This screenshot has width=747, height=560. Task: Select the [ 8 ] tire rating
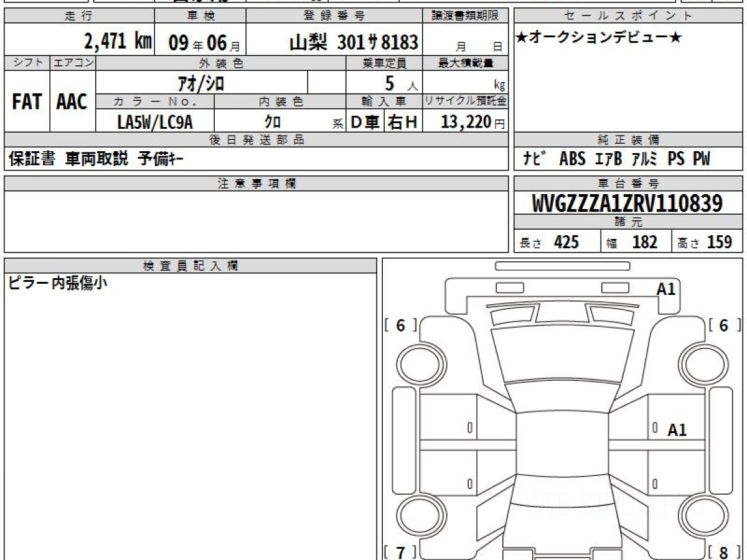725,552
